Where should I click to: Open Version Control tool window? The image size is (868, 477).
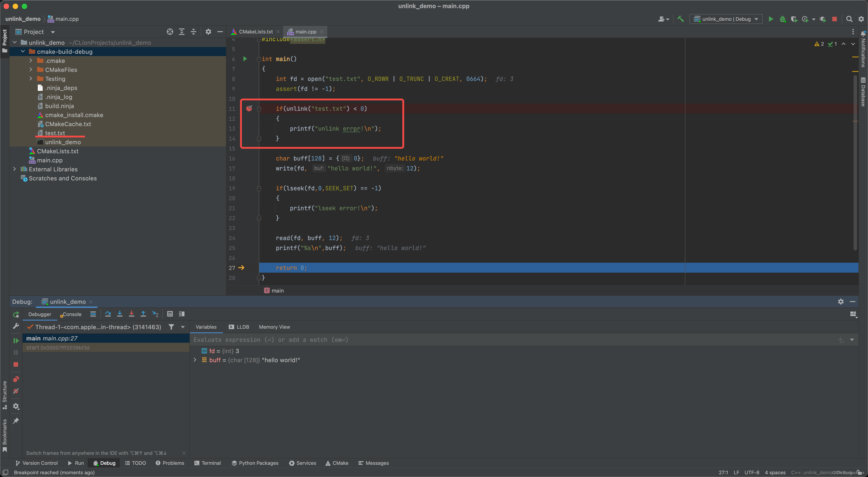click(36, 463)
